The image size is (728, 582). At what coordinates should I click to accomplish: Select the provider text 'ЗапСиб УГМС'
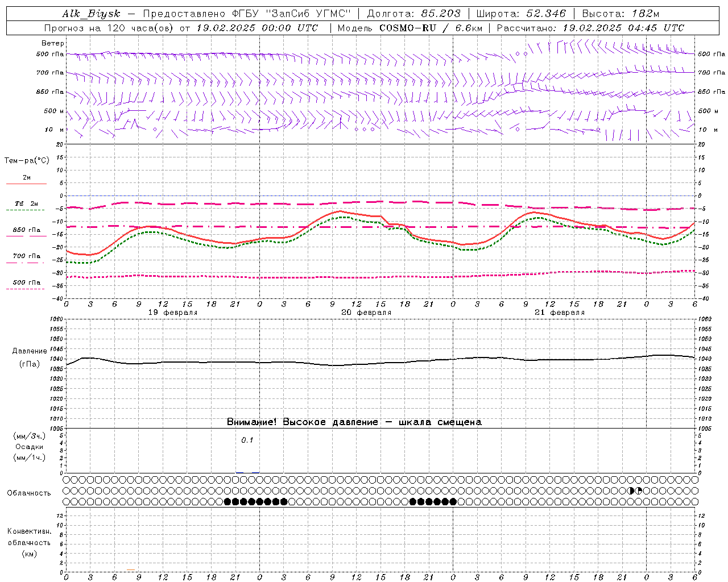click(x=308, y=14)
